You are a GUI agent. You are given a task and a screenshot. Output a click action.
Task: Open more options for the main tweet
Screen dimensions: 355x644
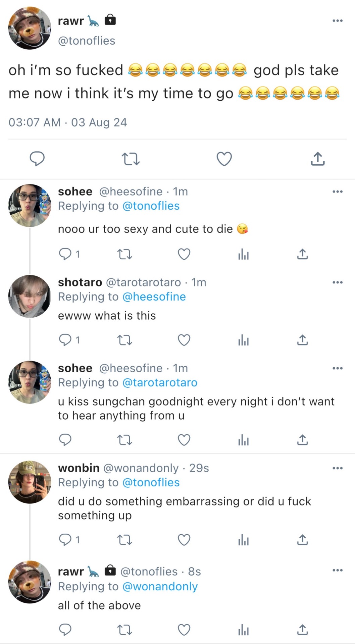click(x=337, y=21)
